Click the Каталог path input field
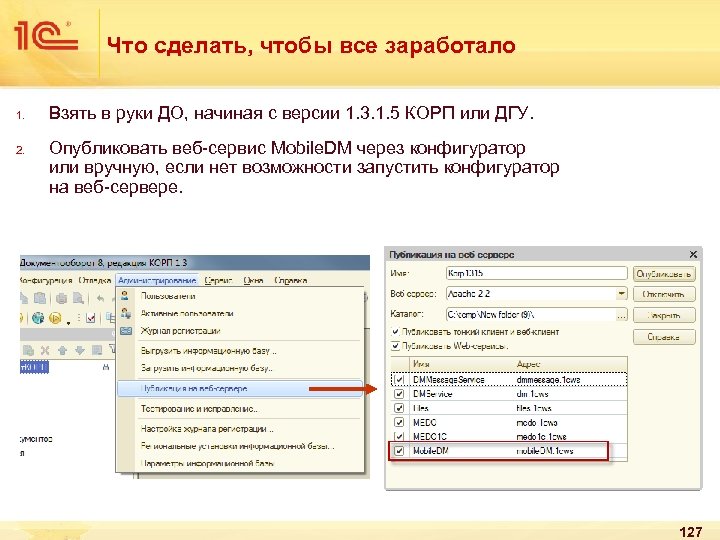This screenshot has width=720, height=540. tap(530, 315)
